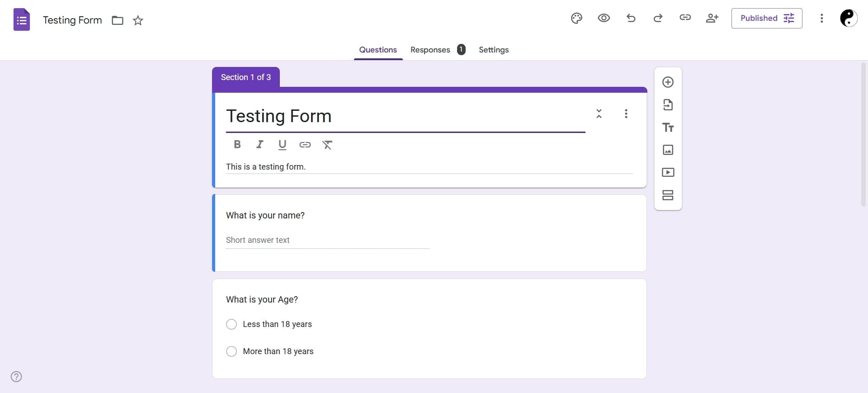Open the header three-dot more menu
Viewport: 868px width, 393px height.
821,18
